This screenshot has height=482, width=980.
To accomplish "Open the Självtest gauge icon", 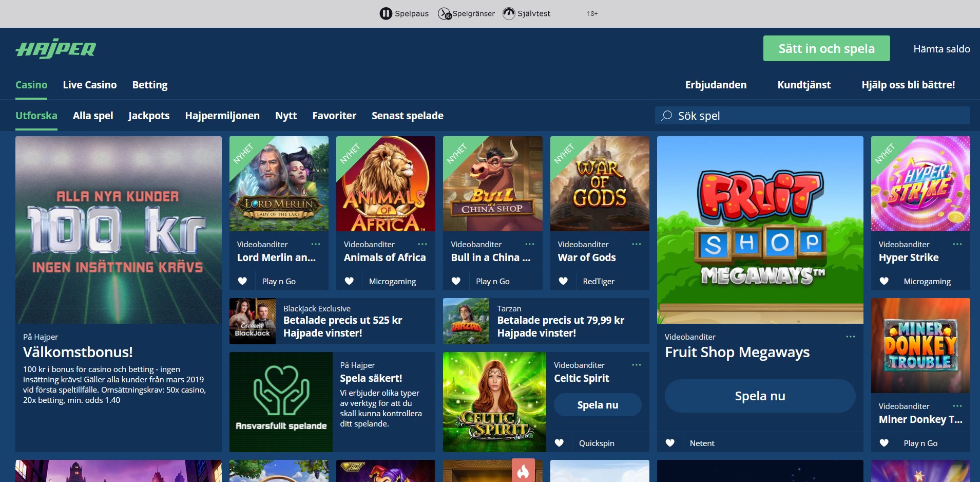I will (509, 14).
